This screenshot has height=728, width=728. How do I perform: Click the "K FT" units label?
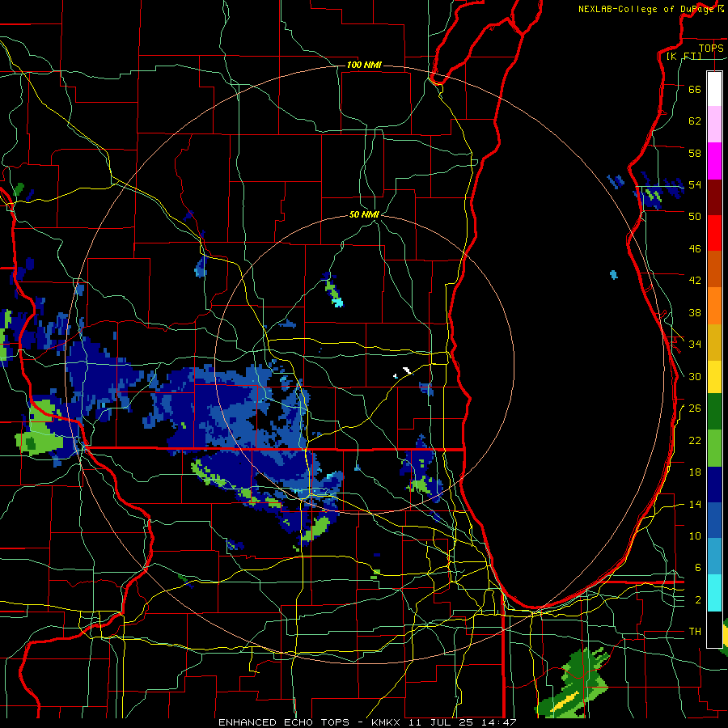click(684, 56)
